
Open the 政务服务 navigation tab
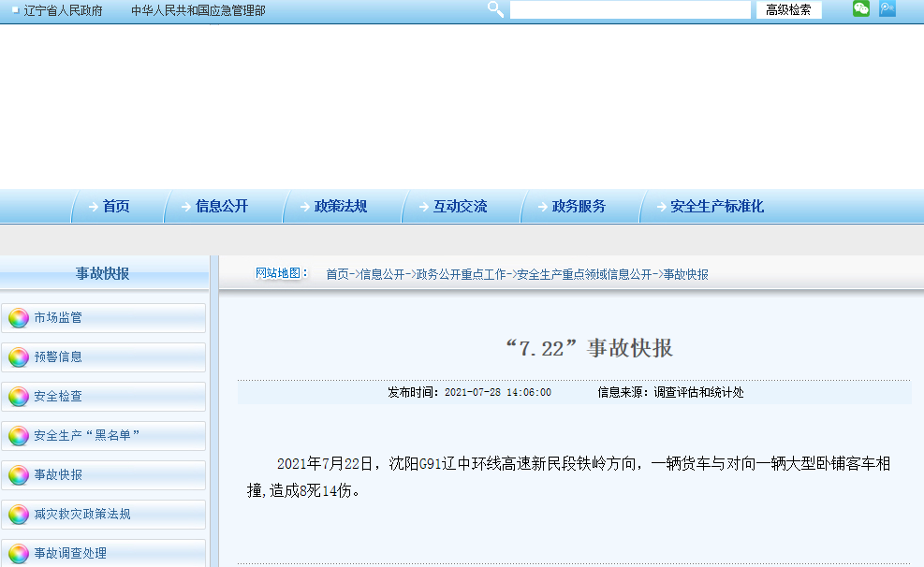[579, 206]
